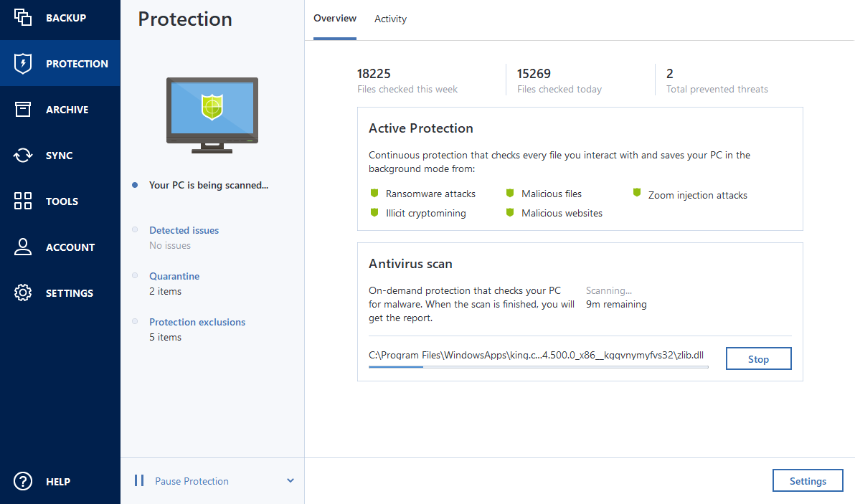Expand the Pause Protection options chevron
The image size is (855, 504).
coord(290,480)
